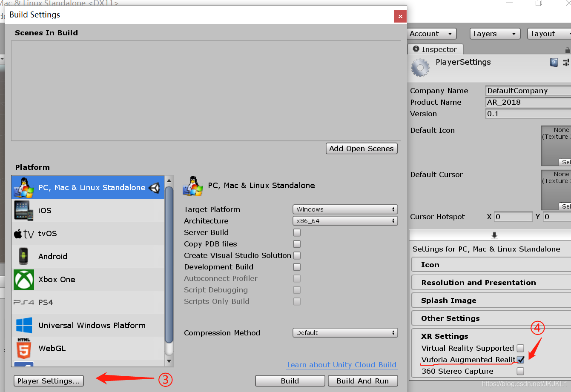Open the Target Platform dropdown

click(x=345, y=209)
